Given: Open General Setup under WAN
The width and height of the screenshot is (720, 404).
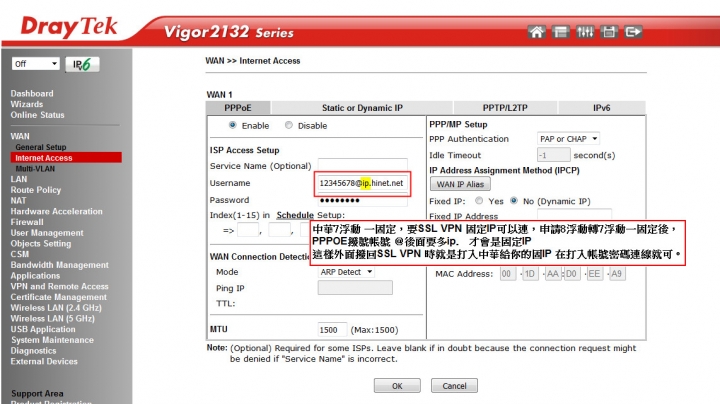Looking at the screenshot, I should pyautogui.click(x=41, y=147).
